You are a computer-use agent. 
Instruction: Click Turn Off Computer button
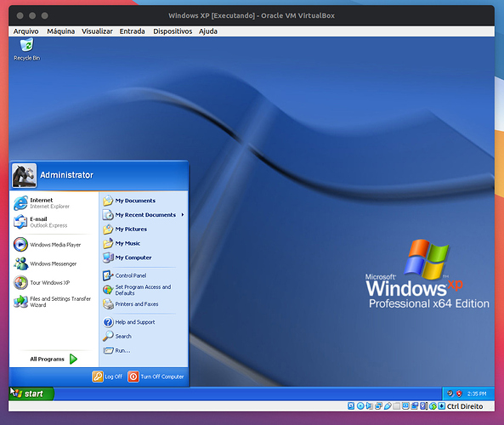pyautogui.click(x=156, y=377)
